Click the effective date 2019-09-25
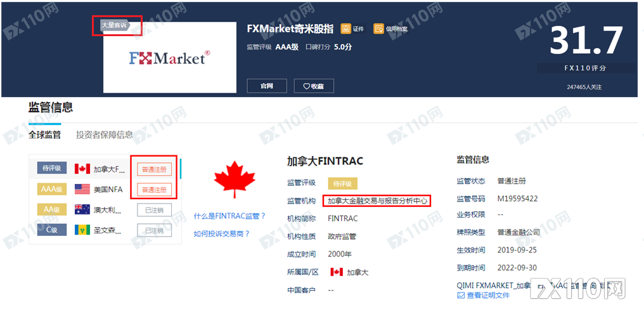The width and height of the screenshot is (644, 314). coord(517,250)
